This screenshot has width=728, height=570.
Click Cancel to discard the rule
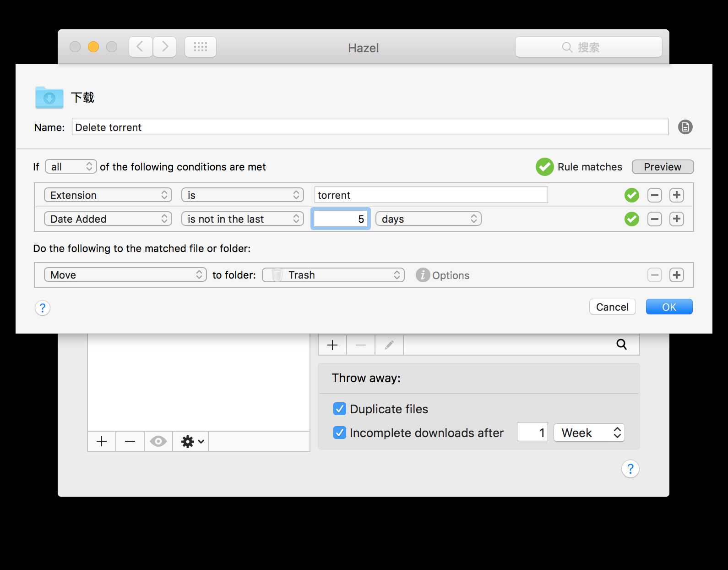[x=612, y=307]
